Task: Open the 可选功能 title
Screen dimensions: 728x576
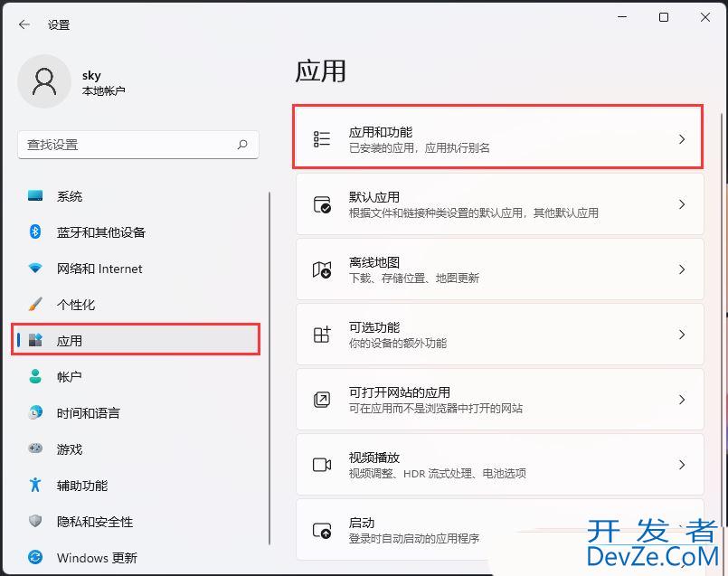Action: (x=373, y=327)
